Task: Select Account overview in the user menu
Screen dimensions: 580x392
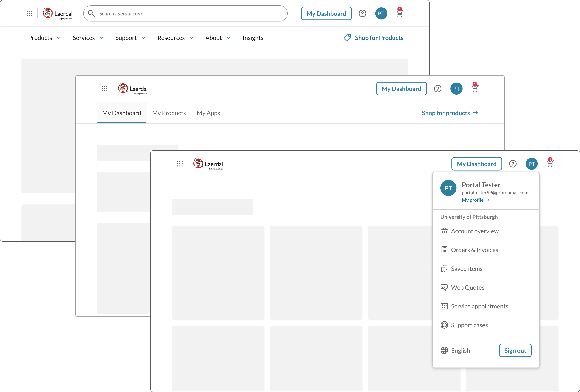Action: coord(475,231)
